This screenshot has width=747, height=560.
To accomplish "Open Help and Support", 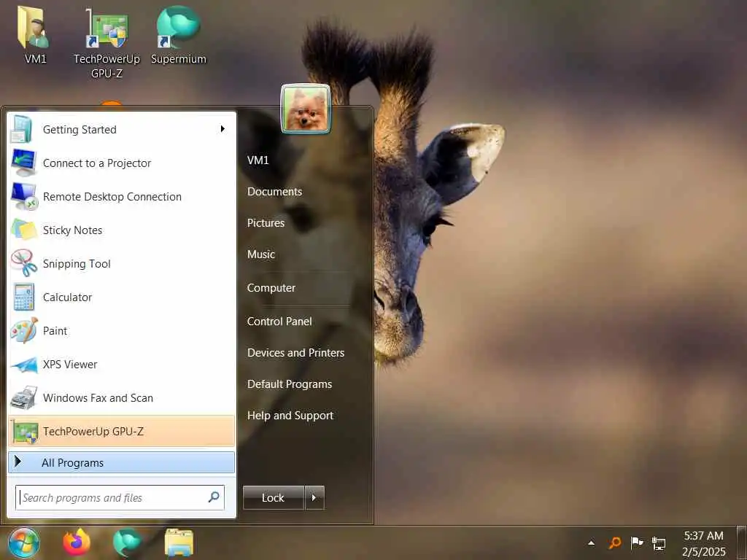I will 290,416.
